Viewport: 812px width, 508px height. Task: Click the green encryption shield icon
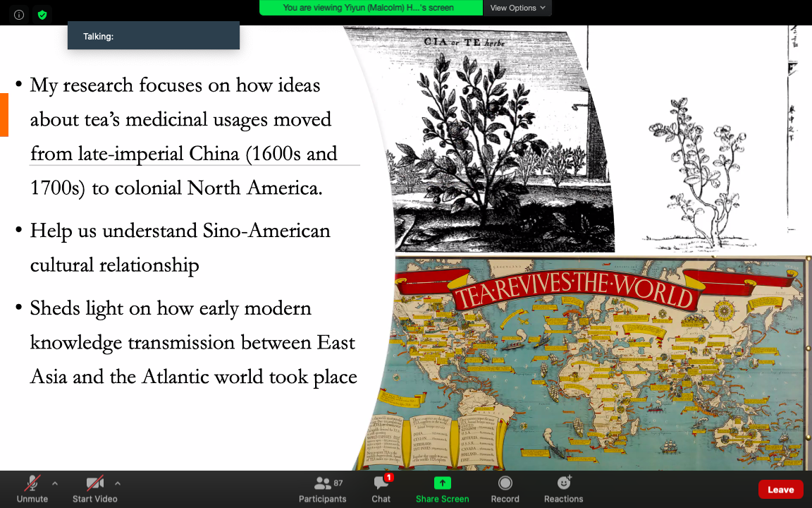pos(42,14)
